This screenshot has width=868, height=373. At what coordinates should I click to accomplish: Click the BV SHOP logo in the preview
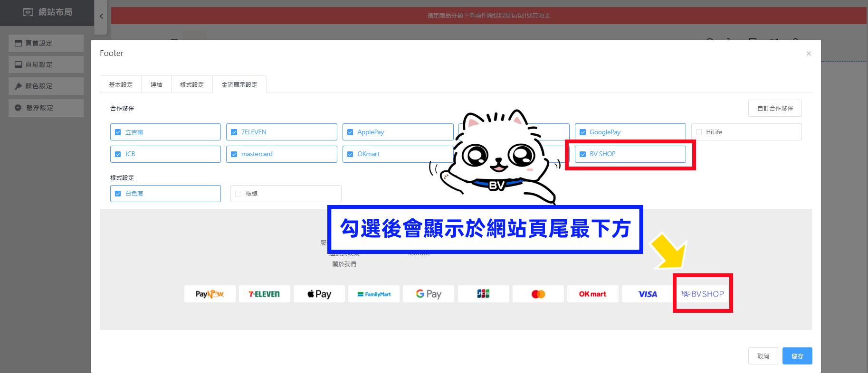(x=702, y=294)
